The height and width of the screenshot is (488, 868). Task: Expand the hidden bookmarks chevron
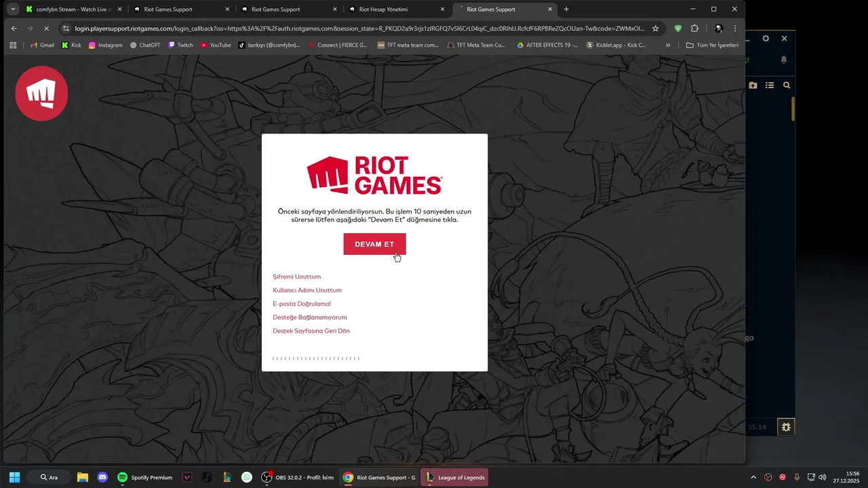pos(668,45)
